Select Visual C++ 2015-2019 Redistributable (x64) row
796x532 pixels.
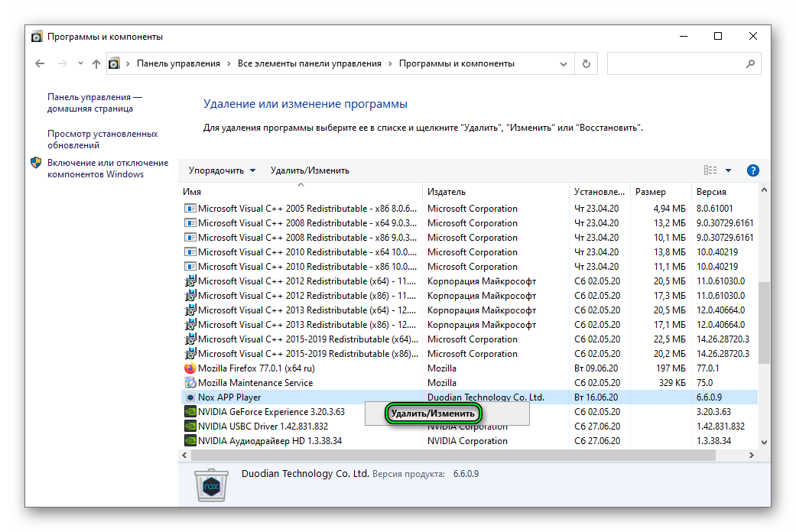pos(469,339)
